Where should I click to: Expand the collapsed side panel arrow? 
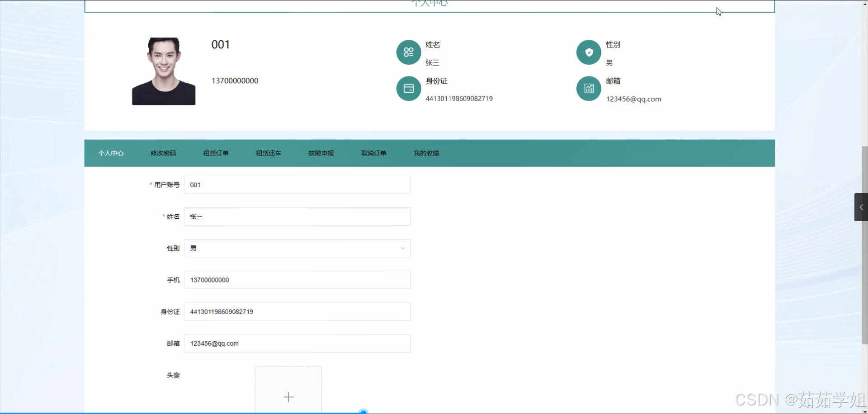pos(861,207)
